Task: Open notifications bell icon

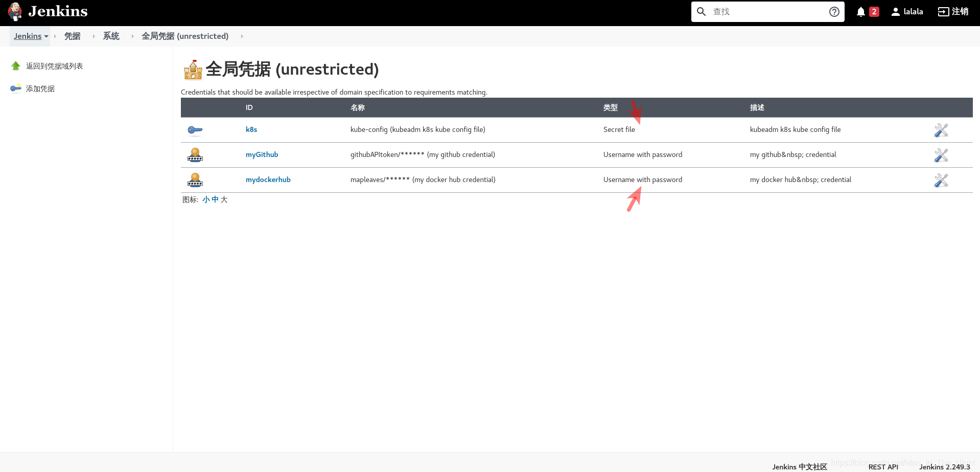Action: 861,11
